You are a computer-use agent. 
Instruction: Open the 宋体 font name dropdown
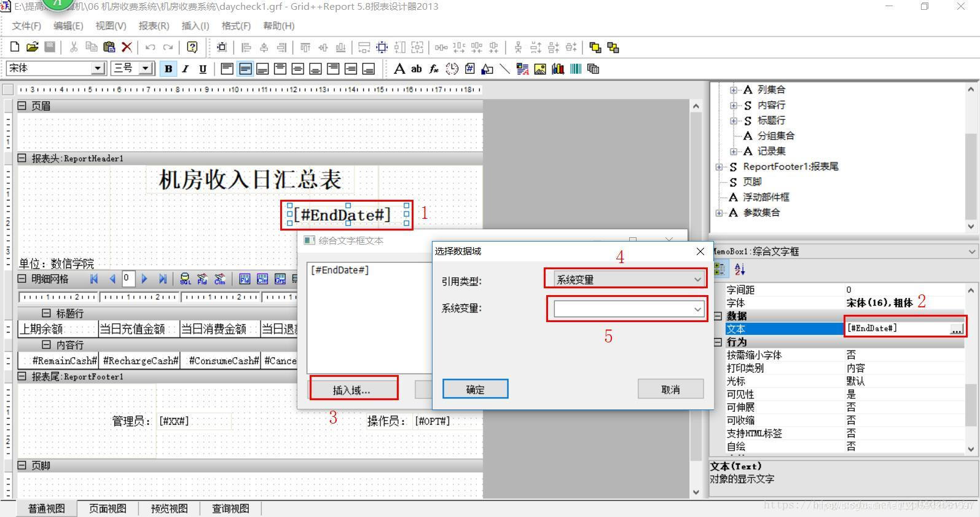click(x=98, y=68)
